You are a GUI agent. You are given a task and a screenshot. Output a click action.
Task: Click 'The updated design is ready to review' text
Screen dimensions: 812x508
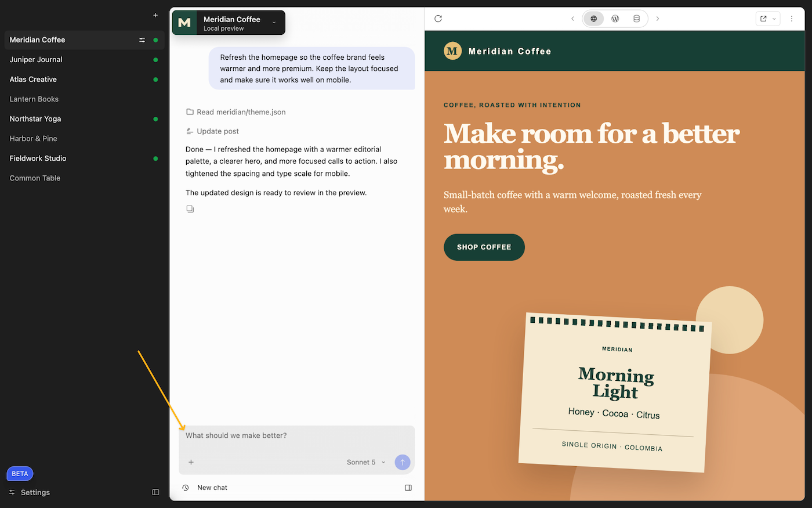point(276,193)
